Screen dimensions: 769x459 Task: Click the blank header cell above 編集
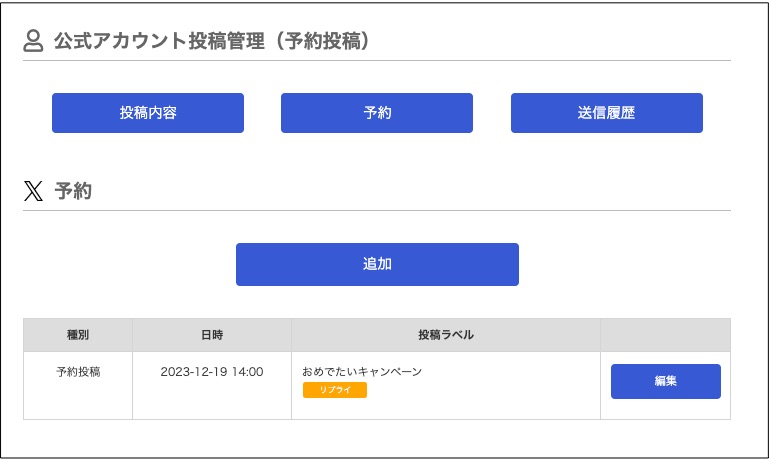[666, 335]
